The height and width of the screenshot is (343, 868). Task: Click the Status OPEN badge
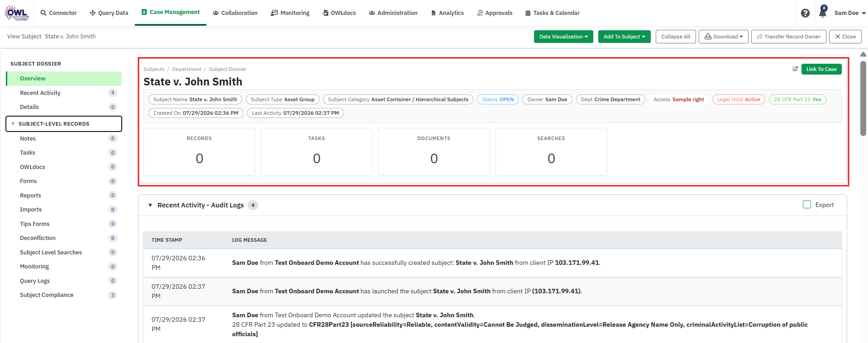coord(498,99)
